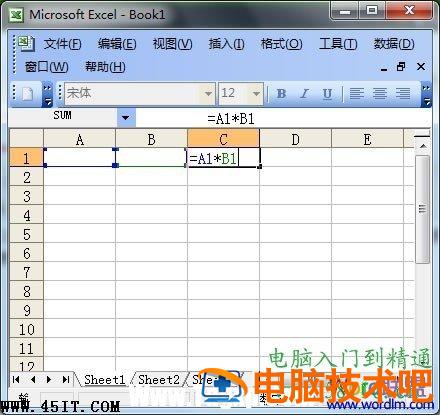Click inside the formula bar showing =A1*B1
This screenshot has height=415, width=440.
click(283, 118)
